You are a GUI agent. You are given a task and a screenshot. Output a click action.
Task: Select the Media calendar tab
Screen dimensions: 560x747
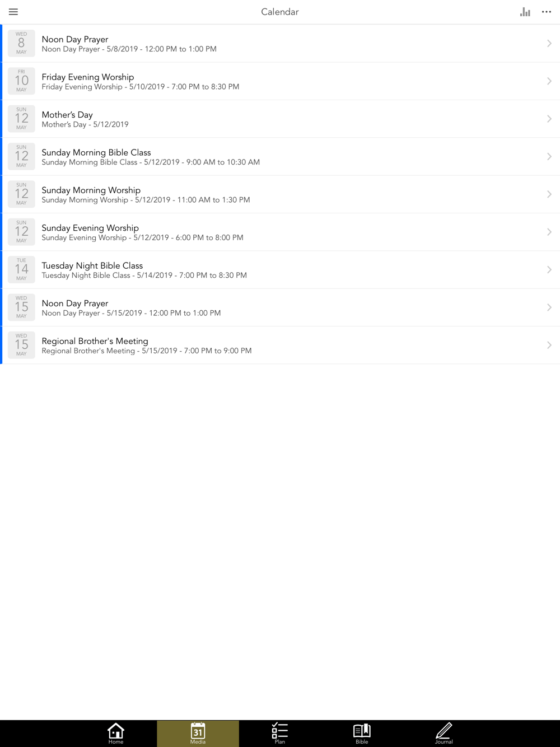click(198, 734)
